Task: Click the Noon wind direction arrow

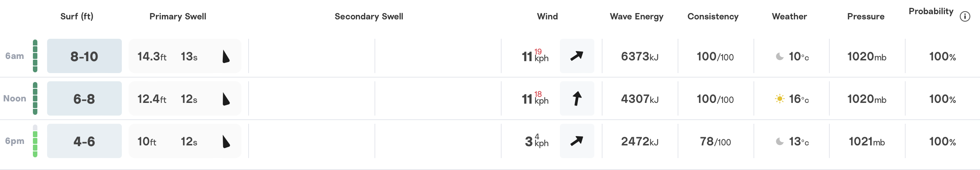Action: click(577, 98)
